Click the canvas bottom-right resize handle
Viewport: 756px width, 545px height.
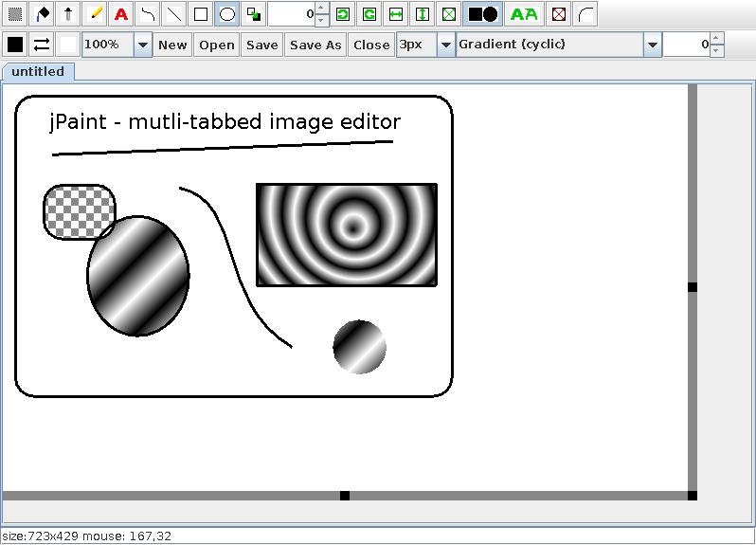pyautogui.click(x=693, y=496)
